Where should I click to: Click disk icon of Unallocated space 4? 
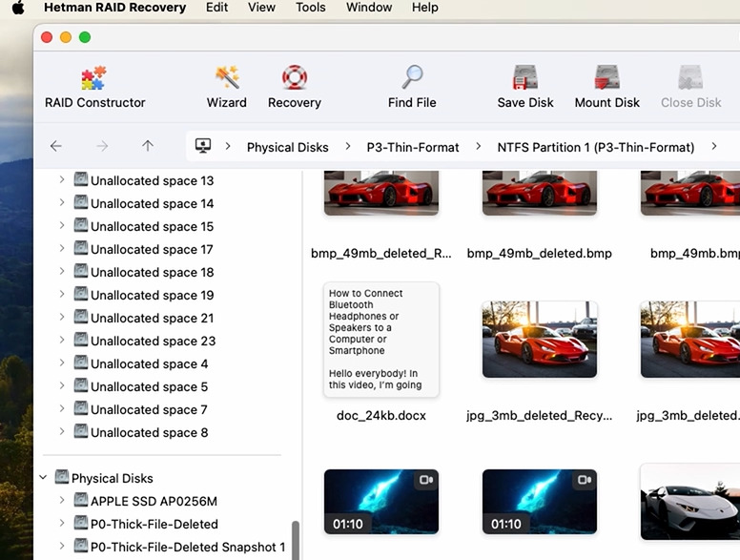(81, 363)
